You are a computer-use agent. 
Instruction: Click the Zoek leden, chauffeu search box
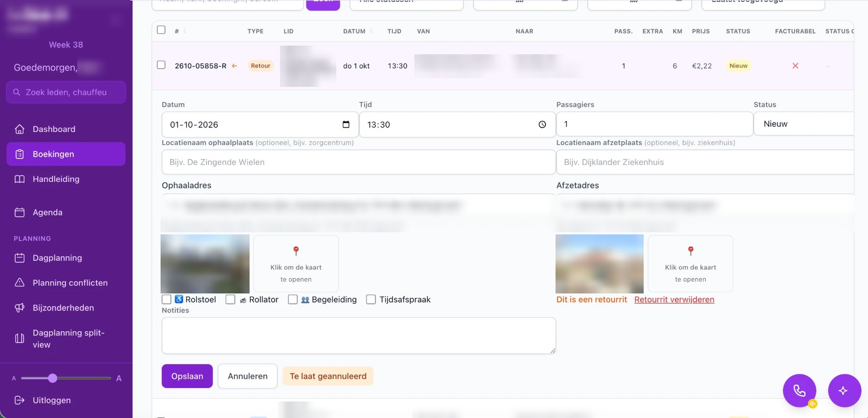(x=66, y=92)
